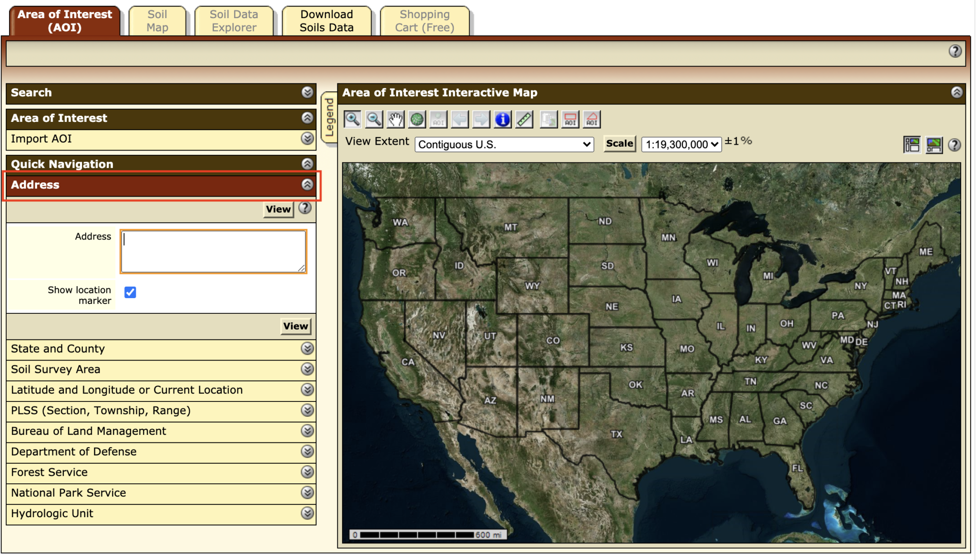Zoom to the full map extent globe icon
Image resolution: width=976 pixels, height=560 pixels.
click(x=417, y=119)
